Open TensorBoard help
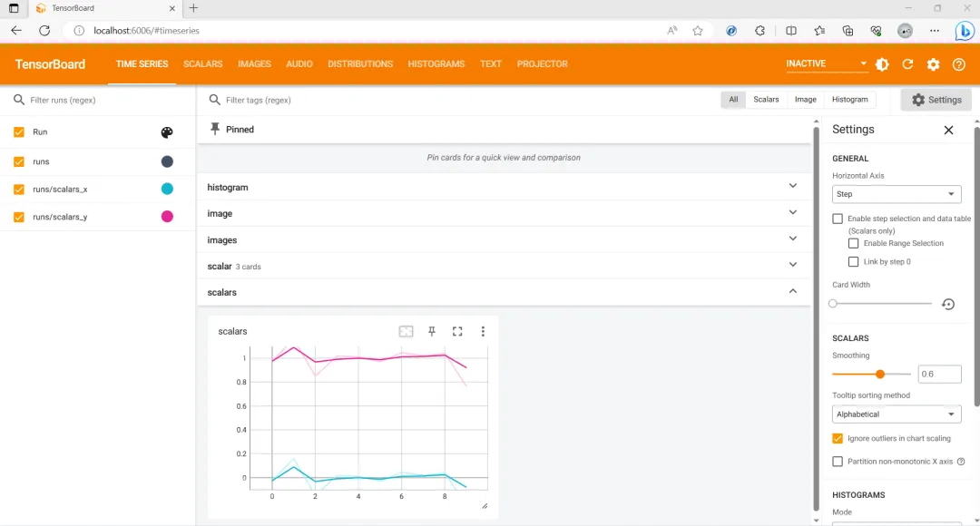Screen dimensions: 980x526 [x=959, y=63]
